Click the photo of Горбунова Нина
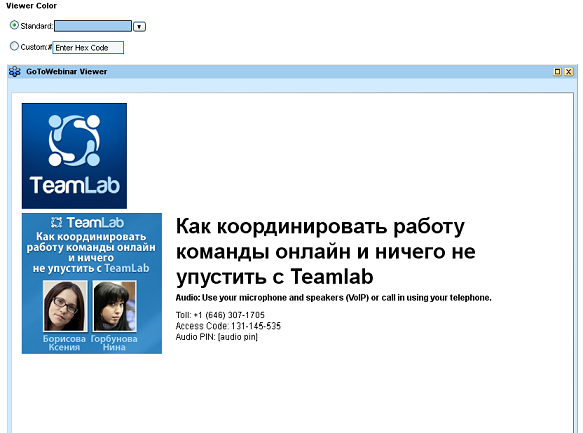583x433 pixels. (115, 306)
